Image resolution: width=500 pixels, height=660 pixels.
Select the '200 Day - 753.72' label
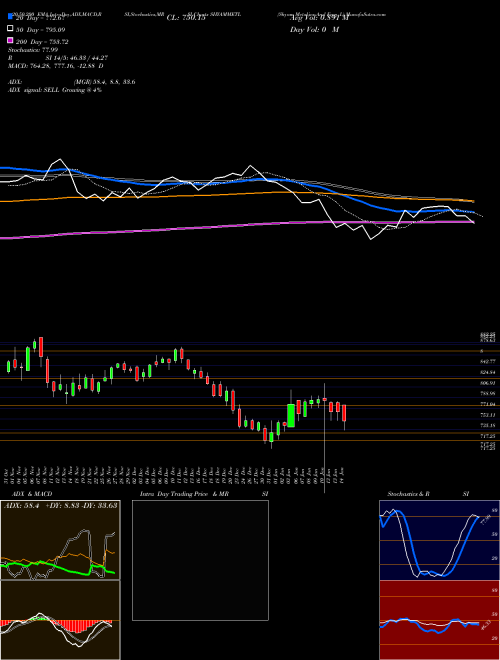[x=42, y=42]
